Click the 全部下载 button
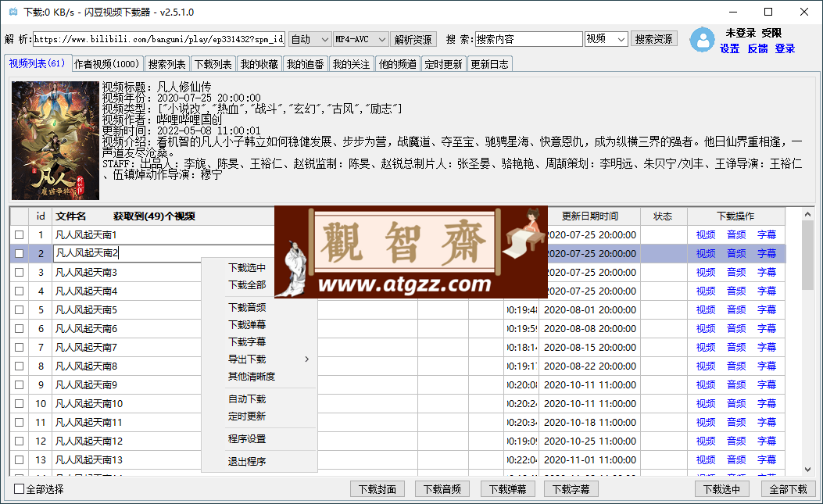Image resolution: width=823 pixels, height=504 pixels. click(789, 489)
